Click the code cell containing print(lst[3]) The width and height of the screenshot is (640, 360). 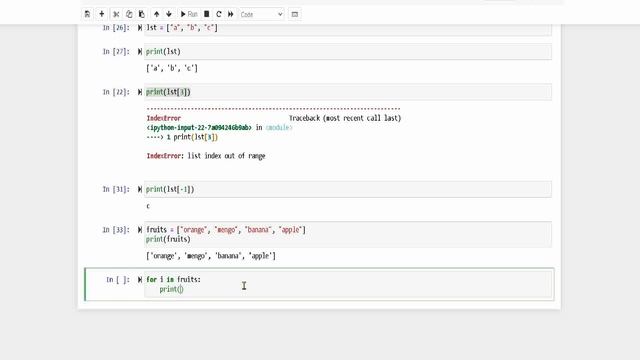tap(348, 92)
